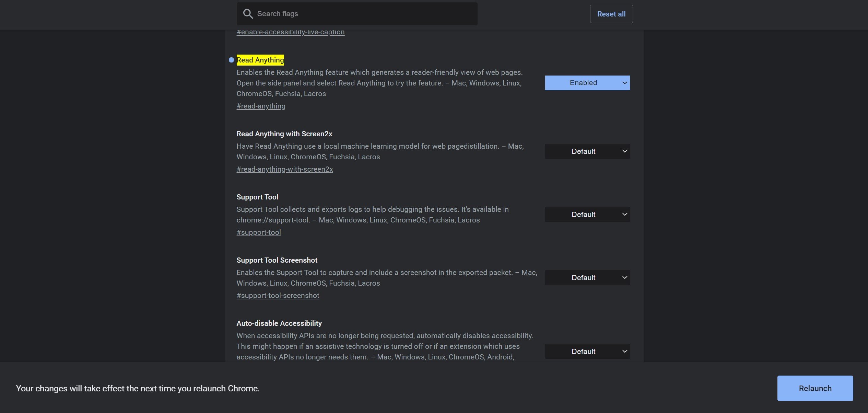Expand the Support Tool Default dropdown

587,215
